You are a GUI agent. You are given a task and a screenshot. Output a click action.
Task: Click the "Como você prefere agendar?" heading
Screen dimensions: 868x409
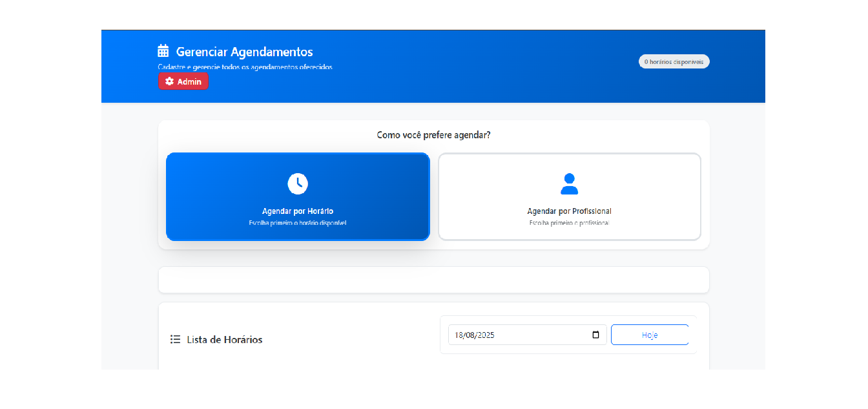pyautogui.click(x=433, y=135)
